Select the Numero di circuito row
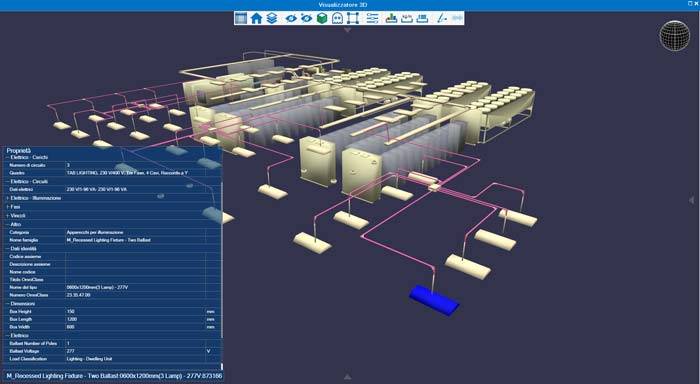This screenshot has width=700, height=384. point(112,165)
